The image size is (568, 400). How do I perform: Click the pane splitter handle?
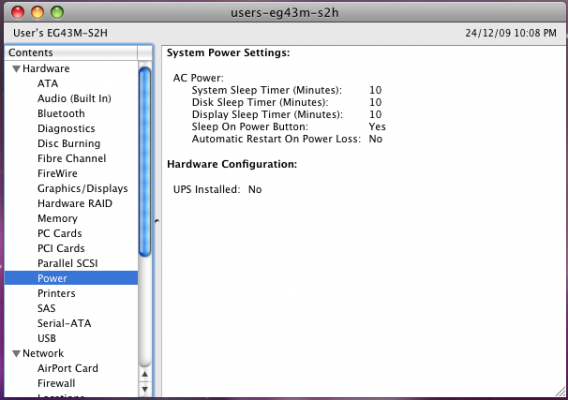tap(157, 221)
